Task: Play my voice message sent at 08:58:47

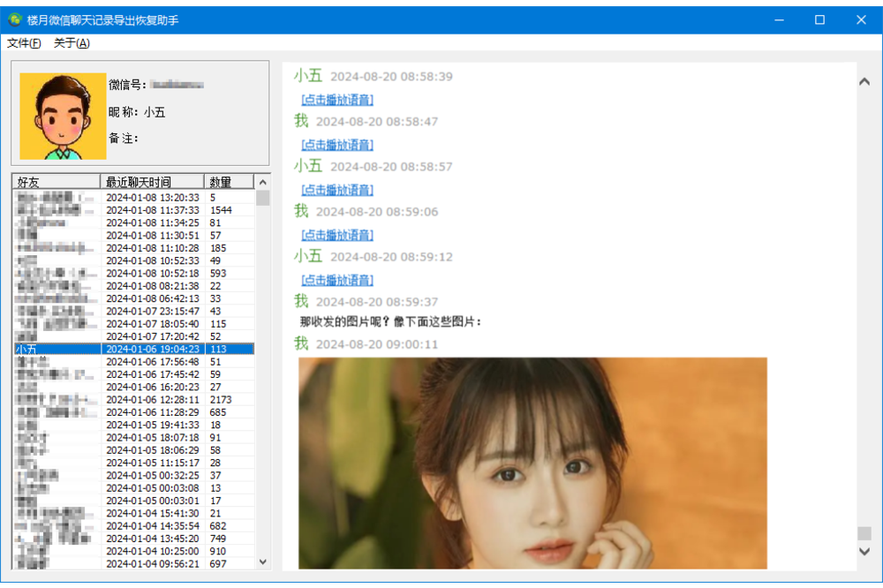Action: pyautogui.click(x=337, y=145)
